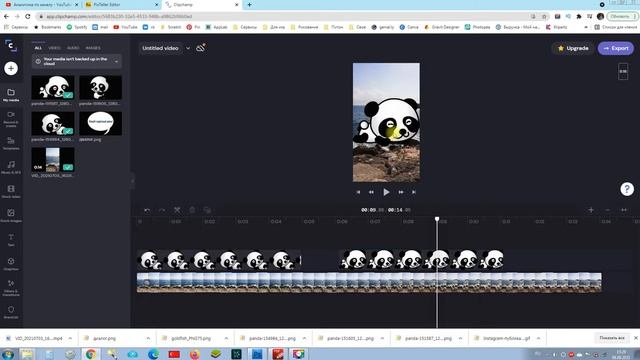Open a new browser tab
This screenshot has height=360, width=640.
(x=249, y=5)
